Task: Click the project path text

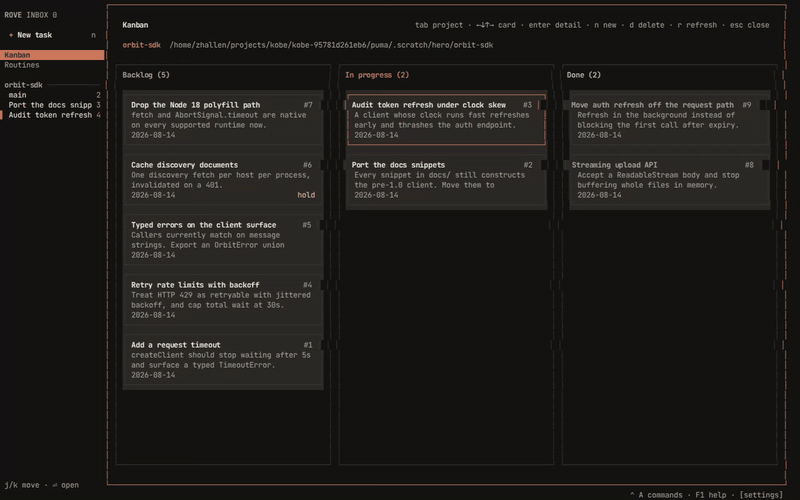Action: (331, 45)
